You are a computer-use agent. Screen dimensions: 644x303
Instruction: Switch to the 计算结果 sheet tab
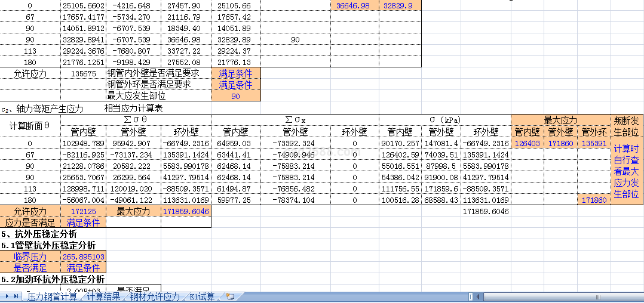[x=103, y=296]
